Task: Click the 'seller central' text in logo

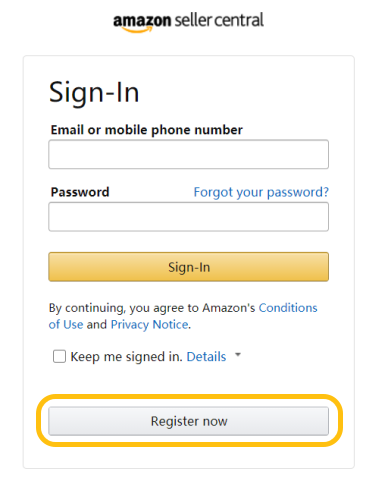Action: [219, 20]
